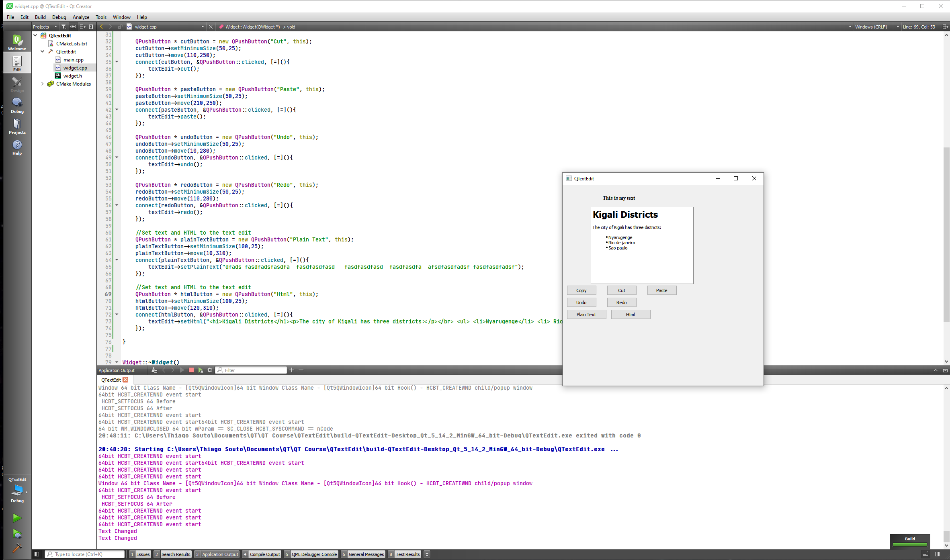Select widget.h in project tree
This screenshot has height=560, width=950.
point(72,76)
